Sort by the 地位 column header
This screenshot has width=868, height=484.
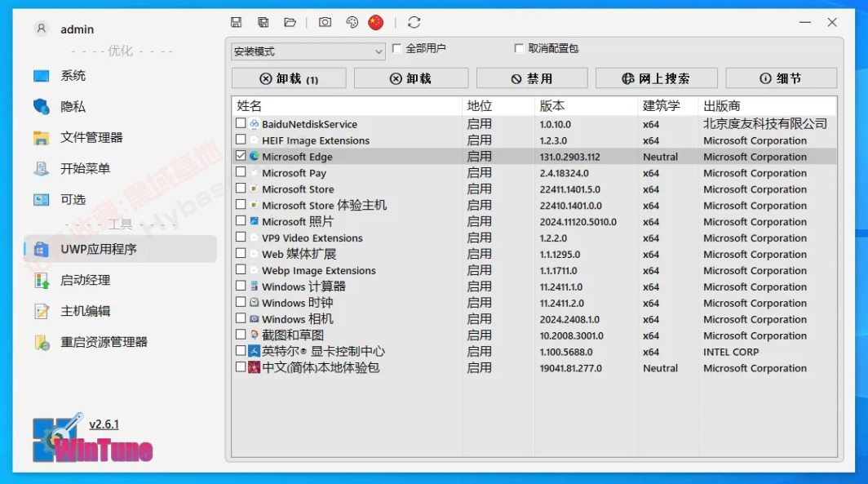pyautogui.click(x=498, y=106)
